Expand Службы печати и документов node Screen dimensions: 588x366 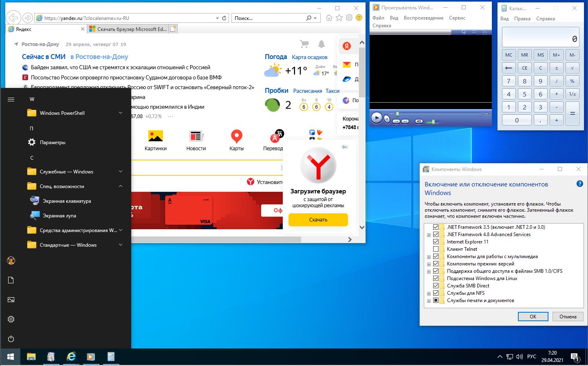click(429, 301)
